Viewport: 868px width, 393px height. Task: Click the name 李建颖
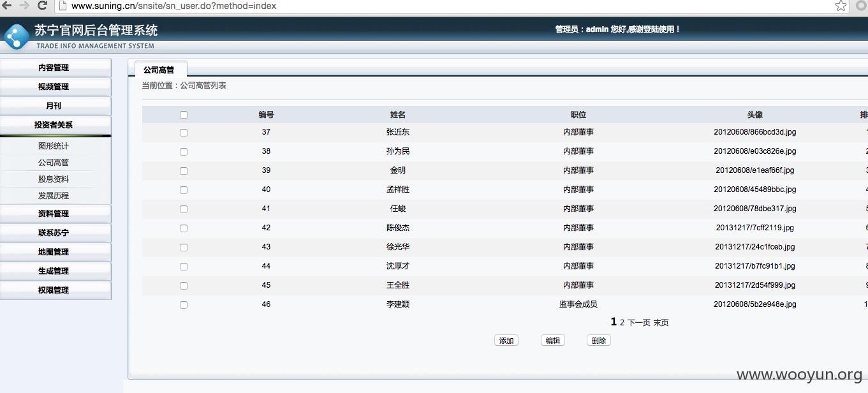tap(398, 304)
